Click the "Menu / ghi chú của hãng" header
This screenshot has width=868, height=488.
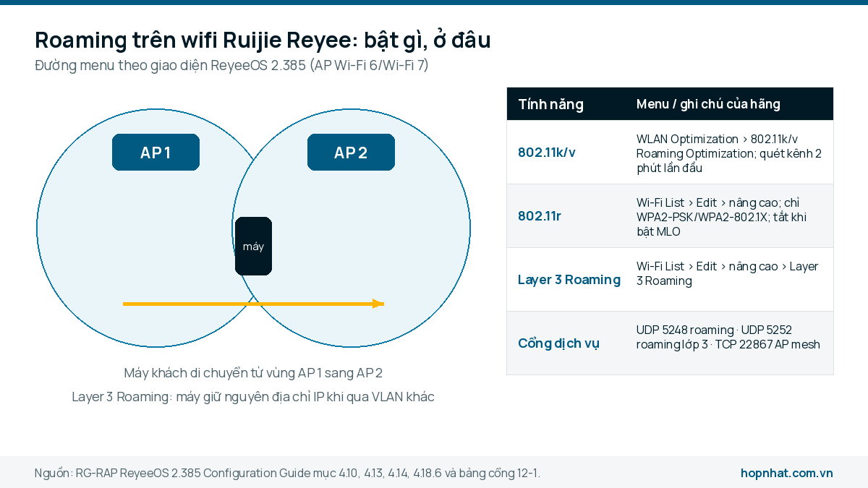tap(708, 104)
